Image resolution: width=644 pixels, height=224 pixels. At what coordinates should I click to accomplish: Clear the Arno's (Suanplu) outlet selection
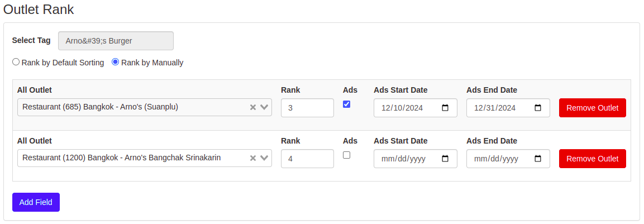point(252,107)
